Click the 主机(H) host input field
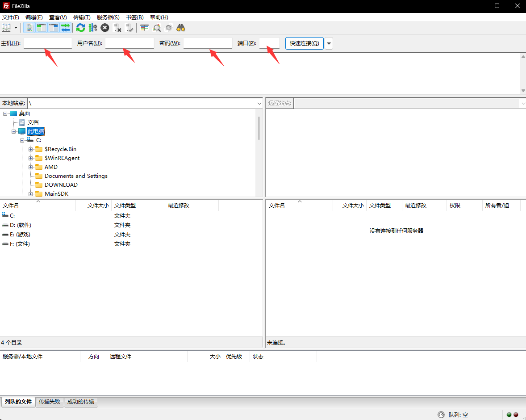This screenshot has height=420, width=526. pyautogui.click(x=48, y=43)
